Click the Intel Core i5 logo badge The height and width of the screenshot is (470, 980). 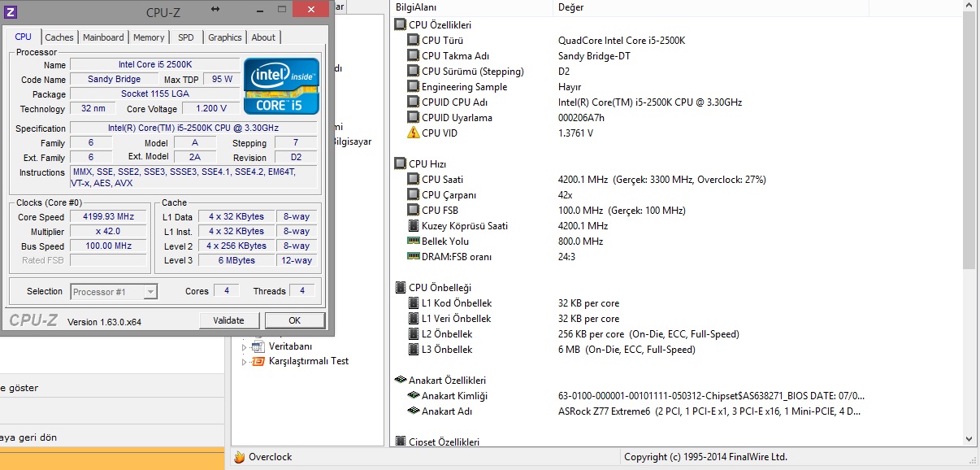[281, 86]
